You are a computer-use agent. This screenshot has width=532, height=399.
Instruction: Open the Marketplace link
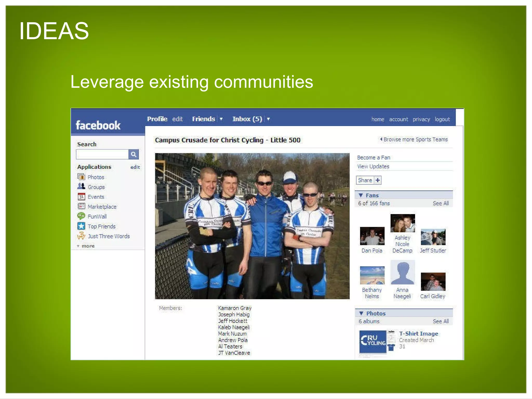[102, 207]
